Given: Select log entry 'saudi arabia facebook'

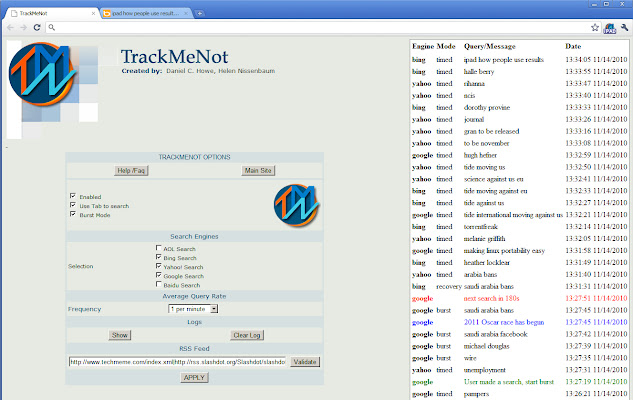Looking at the screenshot, I should point(496,334).
